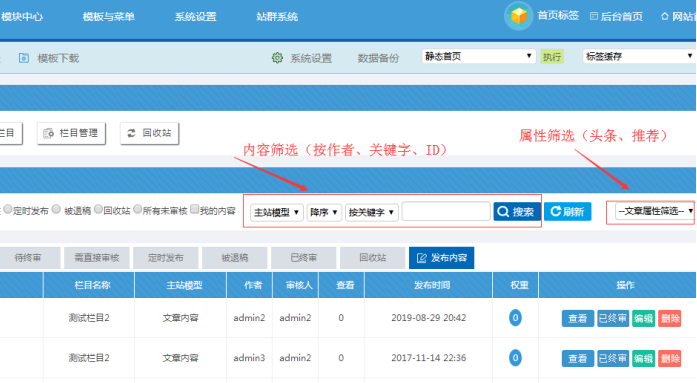
Task: Click the blue weight badge in first row
Action: click(x=515, y=318)
